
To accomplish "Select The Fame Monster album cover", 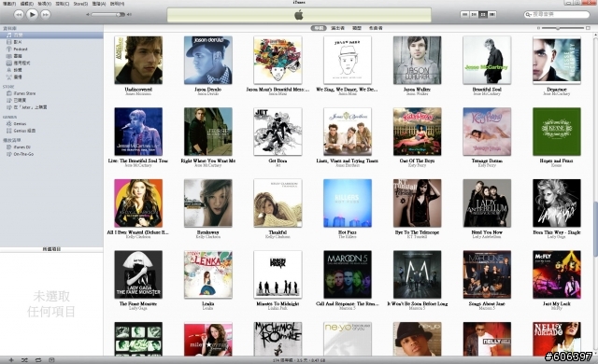I will point(138,274).
